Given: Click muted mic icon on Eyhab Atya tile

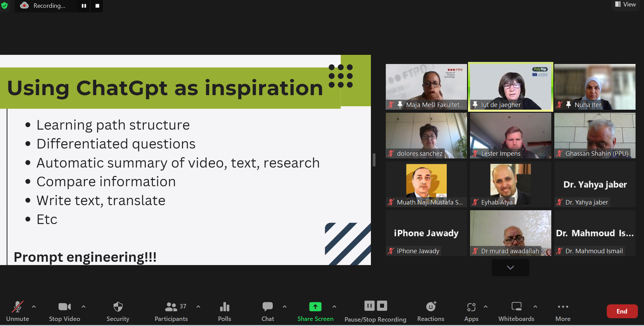Looking at the screenshot, I should click(x=475, y=202).
